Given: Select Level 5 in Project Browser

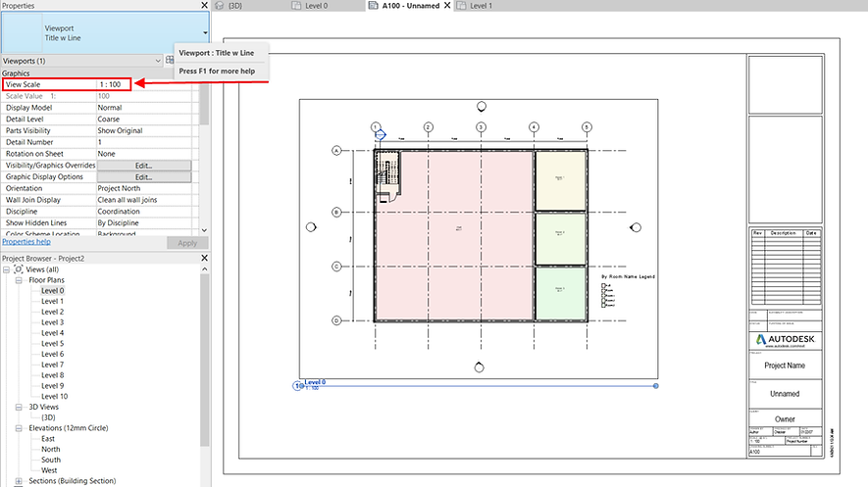Looking at the screenshot, I should [x=53, y=343].
